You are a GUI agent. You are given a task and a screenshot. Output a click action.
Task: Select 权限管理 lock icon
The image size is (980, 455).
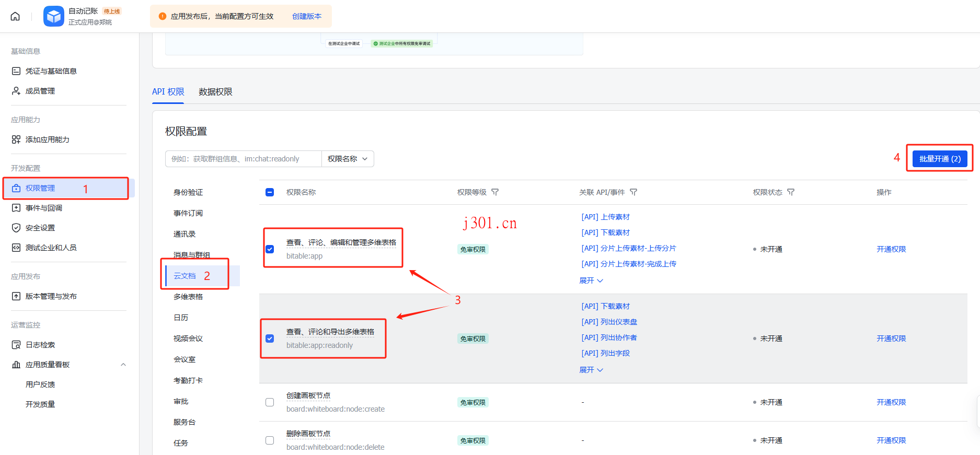tap(16, 188)
